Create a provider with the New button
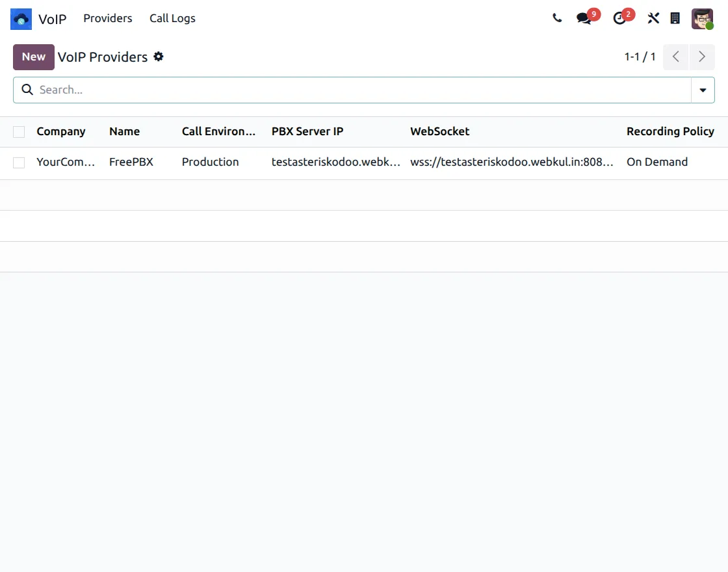 (33, 57)
